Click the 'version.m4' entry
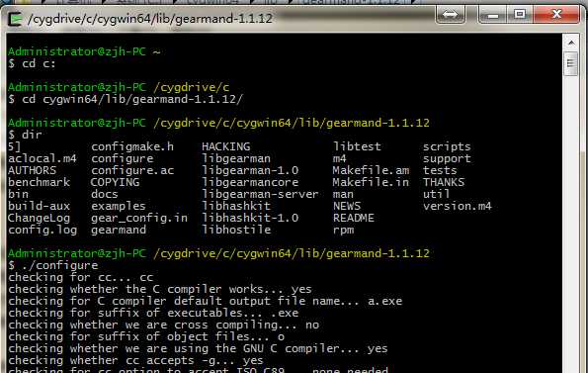This screenshot has width=588, height=373. coord(458,206)
